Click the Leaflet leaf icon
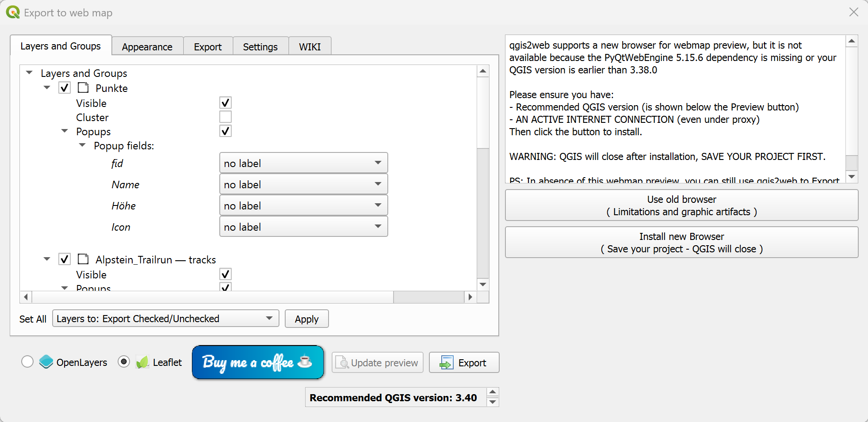868x422 pixels. pos(142,362)
